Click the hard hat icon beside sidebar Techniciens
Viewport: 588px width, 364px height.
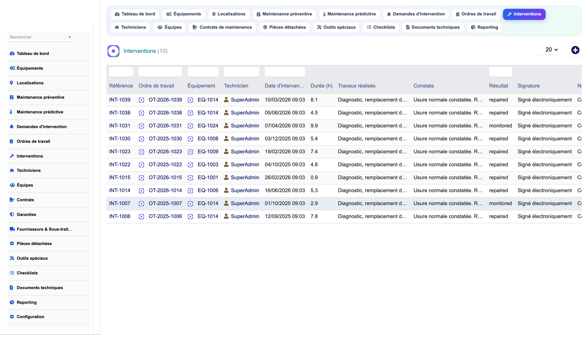tap(12, 170)
